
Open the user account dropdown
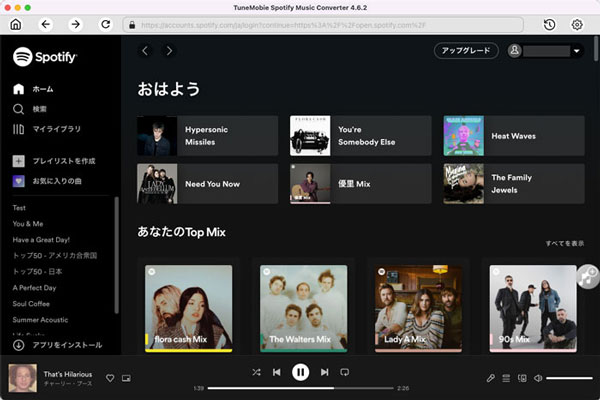pyautogui.click(x=545, y=51)
